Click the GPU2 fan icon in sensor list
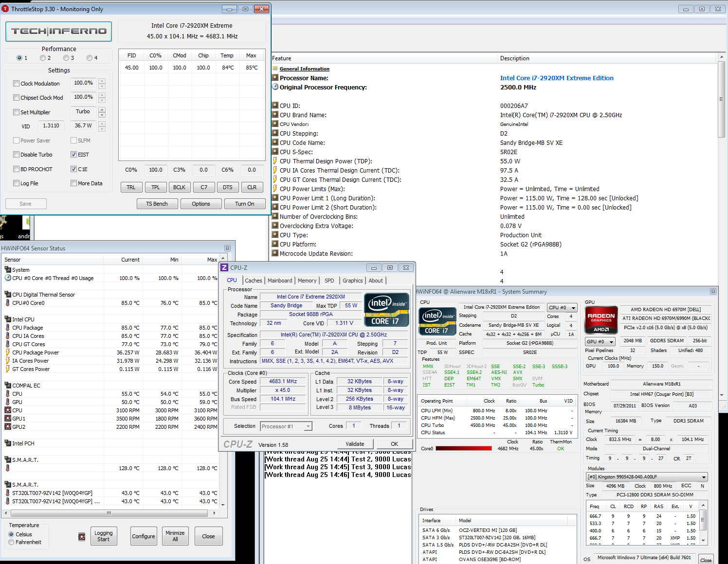Image resolution: width=728 pixels, height=564 pixels. pos(8,427)
